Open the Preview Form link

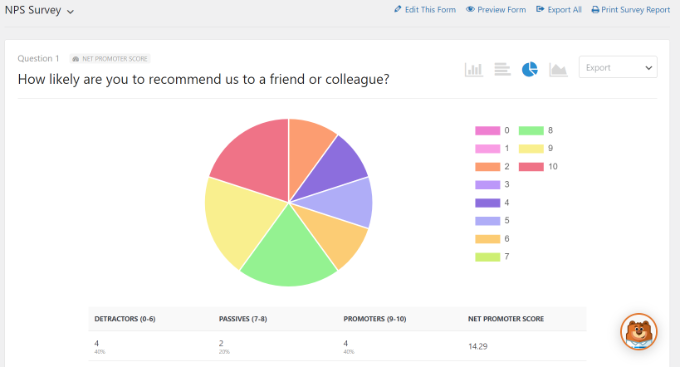(496, 10)
